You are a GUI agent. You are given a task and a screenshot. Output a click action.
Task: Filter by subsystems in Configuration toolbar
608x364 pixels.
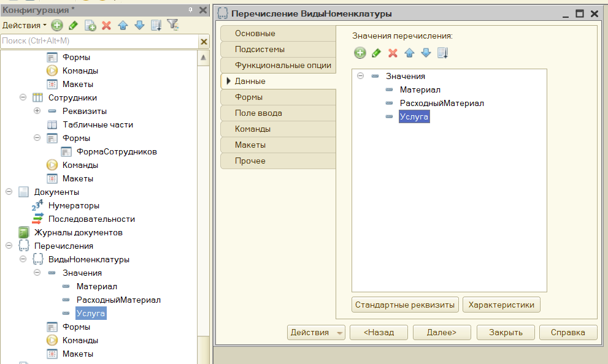[x=172, y=25]
